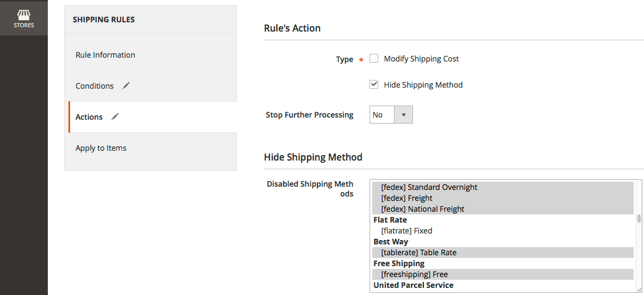The image size is (644, 295).
Task: Enable the Modify Shipping Cost checkbox
Action: (x=374, y=58)
